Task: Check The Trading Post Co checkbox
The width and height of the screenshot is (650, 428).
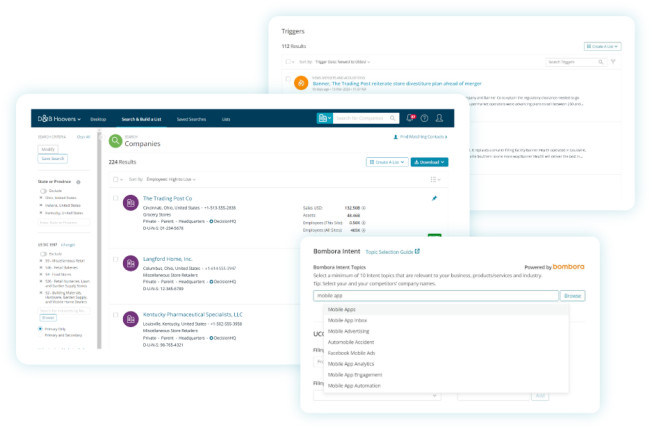Action: click(116, 198)
